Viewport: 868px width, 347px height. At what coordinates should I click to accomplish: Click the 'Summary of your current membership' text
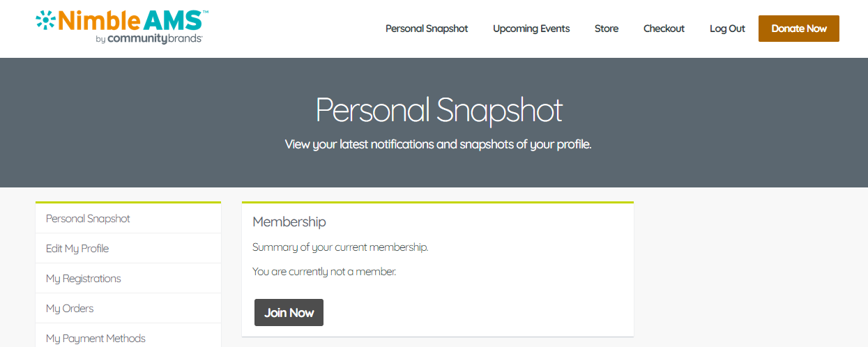tap(340, 247)
